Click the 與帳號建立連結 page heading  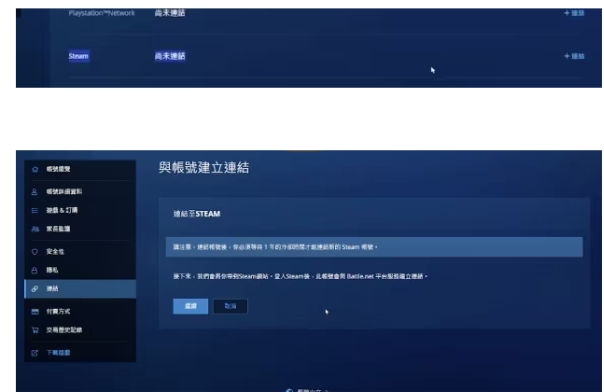pyautogui.click(x=204, y=168)
